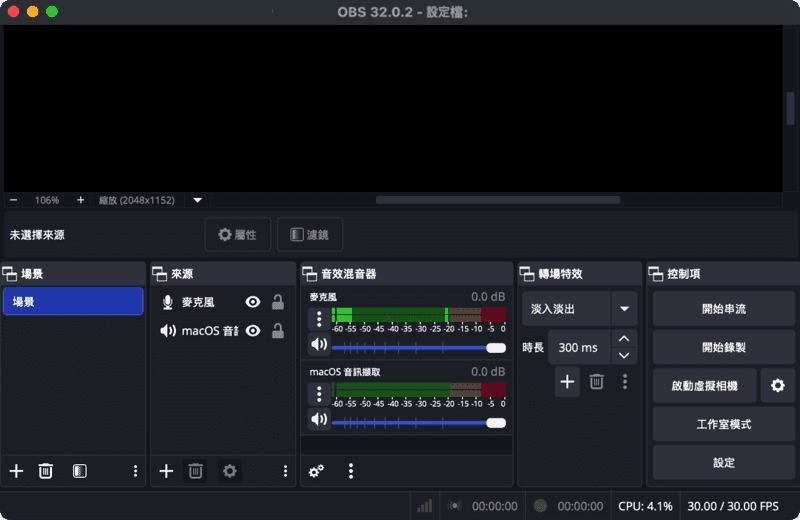Mute the macOS 音訊擷取 mixer channel
The height and width of the screenshot is (520, 800).
point(319,419)
